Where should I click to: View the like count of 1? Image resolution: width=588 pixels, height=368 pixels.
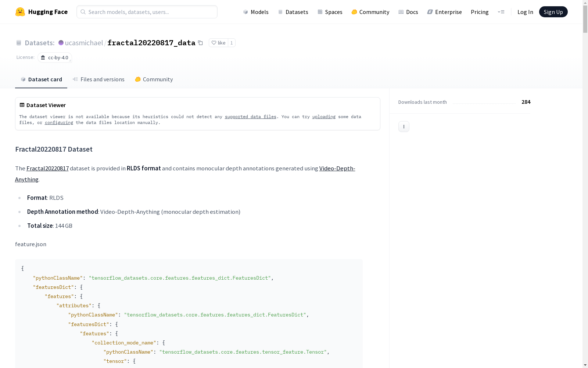pyautogui.click(x=232, y=43)
